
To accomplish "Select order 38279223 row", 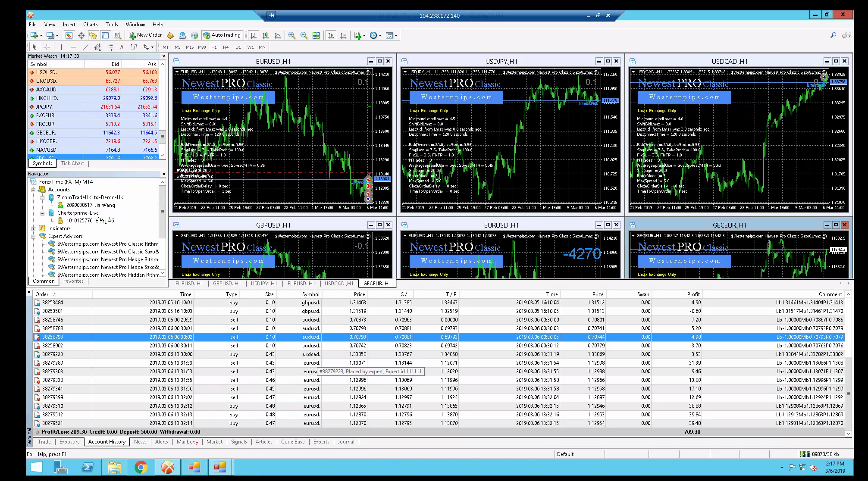I will point(439,354).
